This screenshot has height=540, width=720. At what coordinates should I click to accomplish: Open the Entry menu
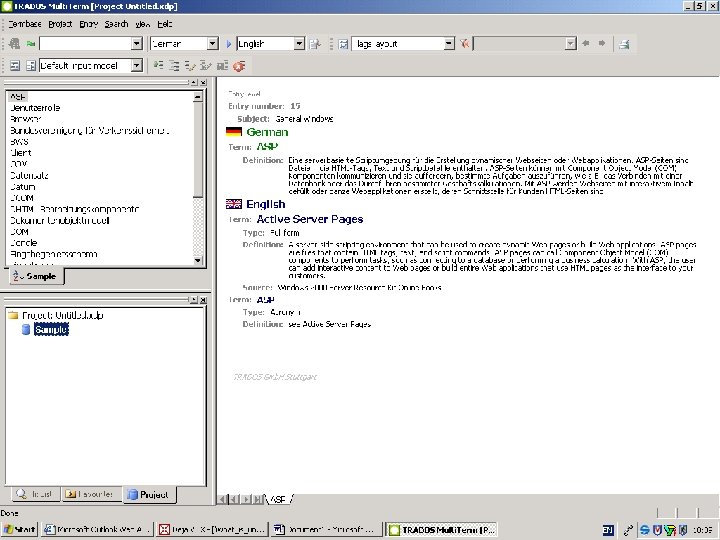pyautogui.click(x=89, y=24)
